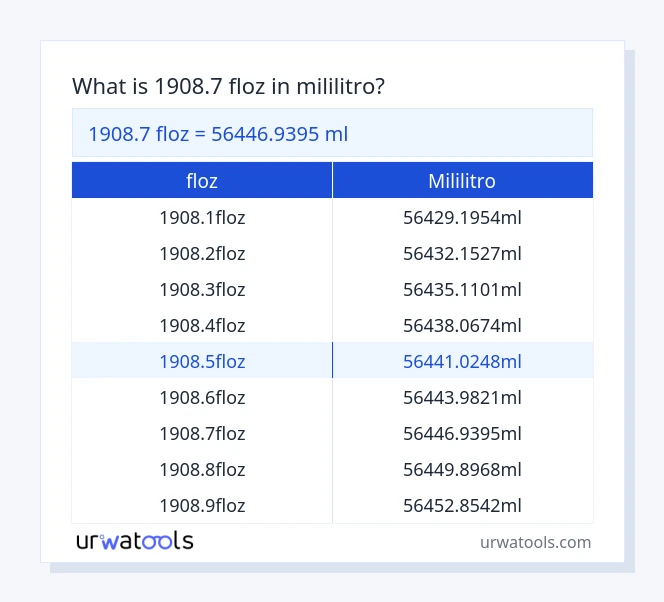Select the floz column header
The height and width of the screenshot is (602, 664).
(x=202, y=181)
